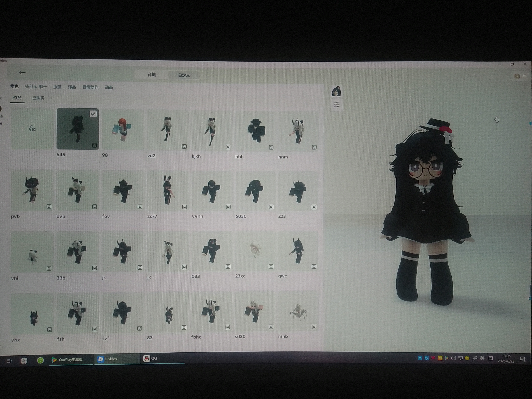Select the vhx outfit thumbnail
Image resolution: width=532 pixels, height=399 pixels.
pyautogui.click(x=32, y=314)
